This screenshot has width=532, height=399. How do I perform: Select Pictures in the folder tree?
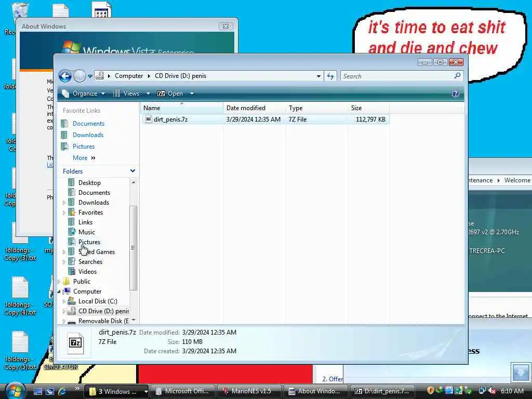[89, 242]
